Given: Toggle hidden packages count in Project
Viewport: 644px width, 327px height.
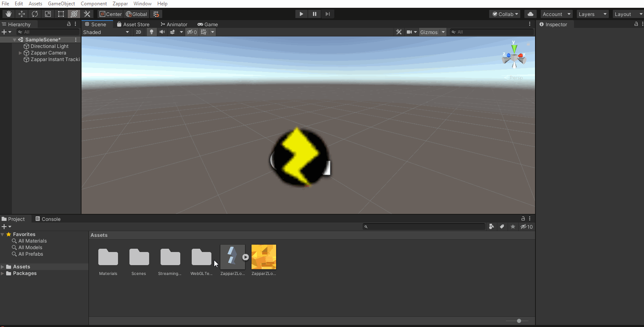Looking at the screenshot, I should click(527, 227).
